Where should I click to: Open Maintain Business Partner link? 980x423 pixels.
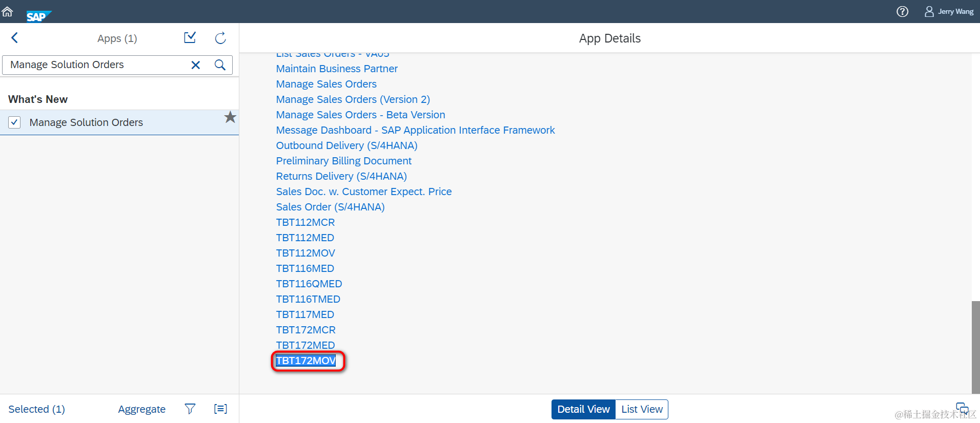click(337, 69)
